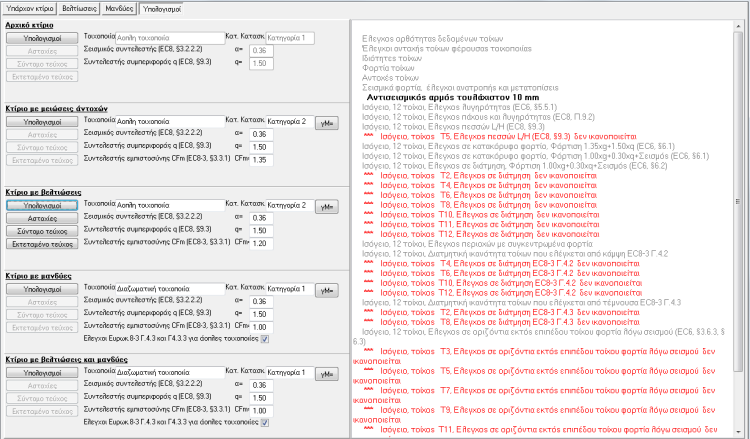The height and width of the screenshot is (439, 750).
Task: Open Εκτεταμένο τεύχος for Κτίριο με βελτιώσεις
Action: pyautogui.click(x=40, y=242)
